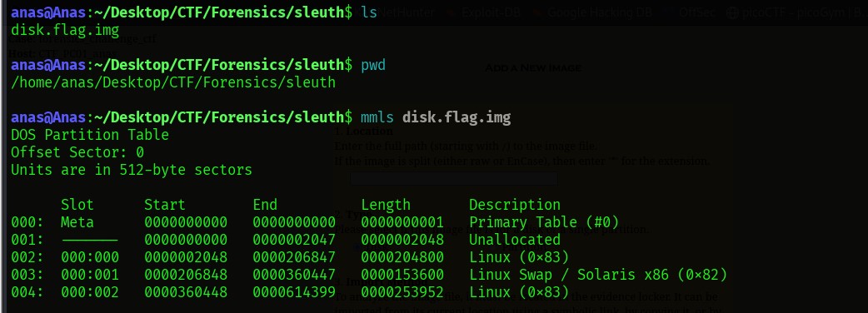Click the row index '001:'
This screenshot has height=313, width=868.
[27, 240]
